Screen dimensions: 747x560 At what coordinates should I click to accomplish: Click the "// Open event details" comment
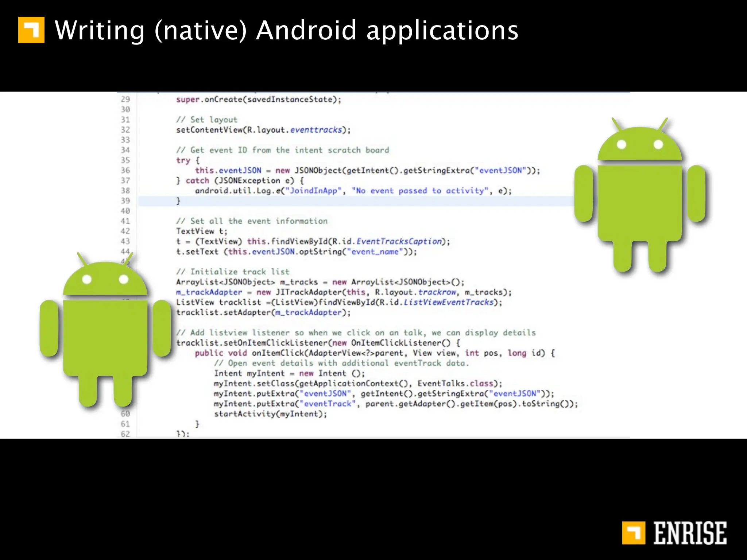coord(342,363)
